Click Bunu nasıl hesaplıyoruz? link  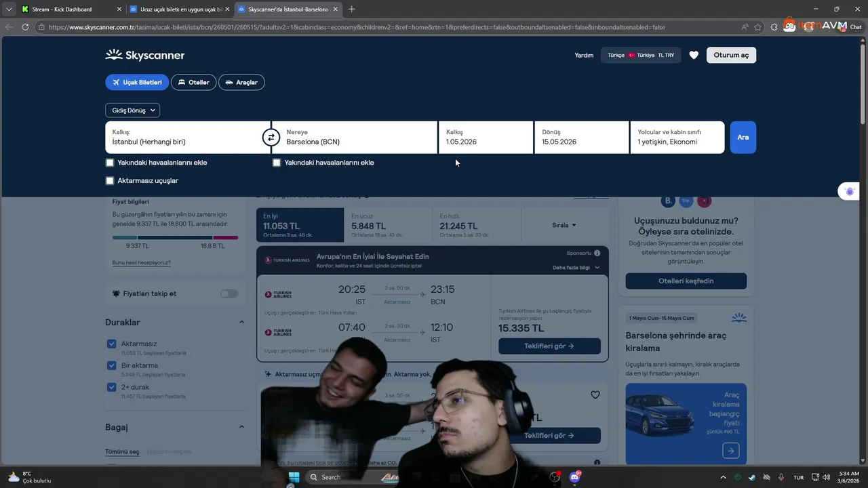[142, 262]
